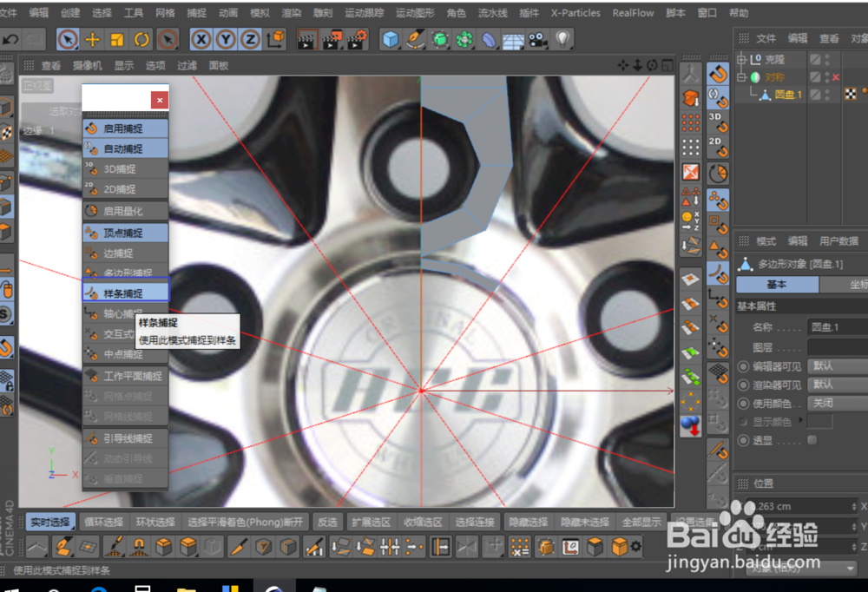Select 圆盘.1 in the object manager
The height and width of the screenshot is (592, 868).
[788, 95]
